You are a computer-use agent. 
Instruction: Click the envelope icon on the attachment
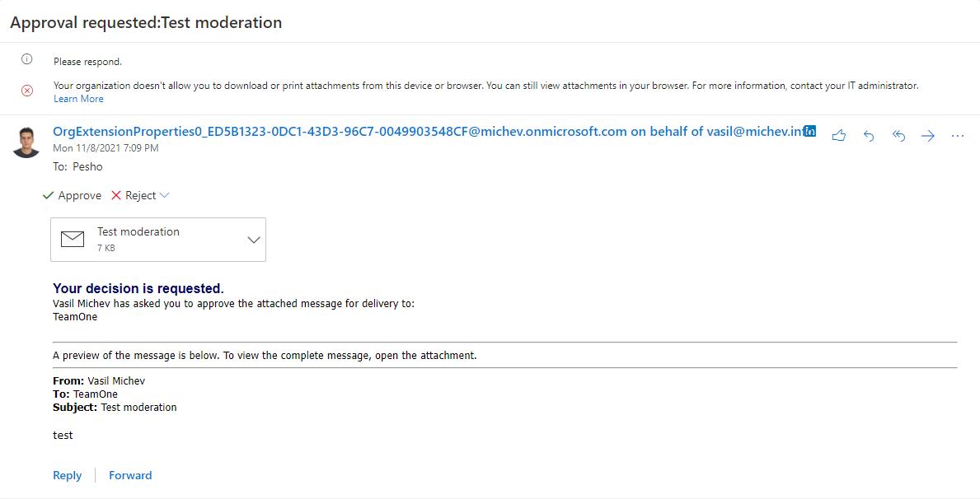click(x=73, y=240)
